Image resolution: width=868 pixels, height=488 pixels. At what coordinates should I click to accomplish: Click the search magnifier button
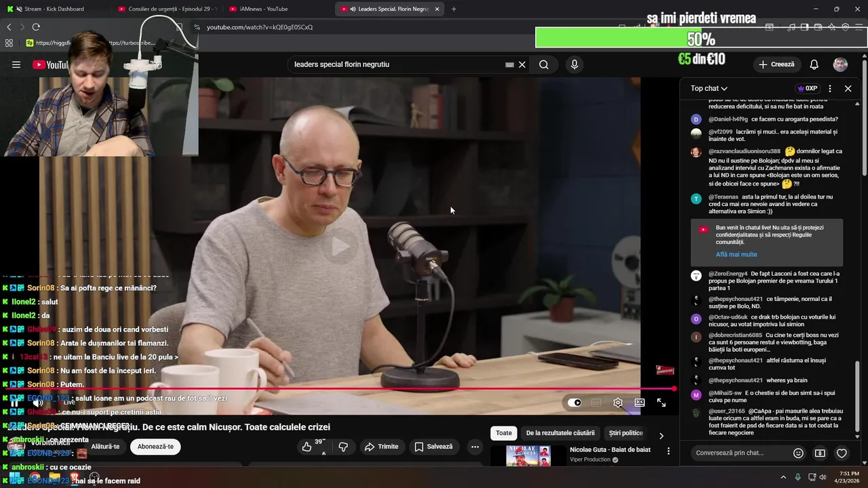coord(544,64)
